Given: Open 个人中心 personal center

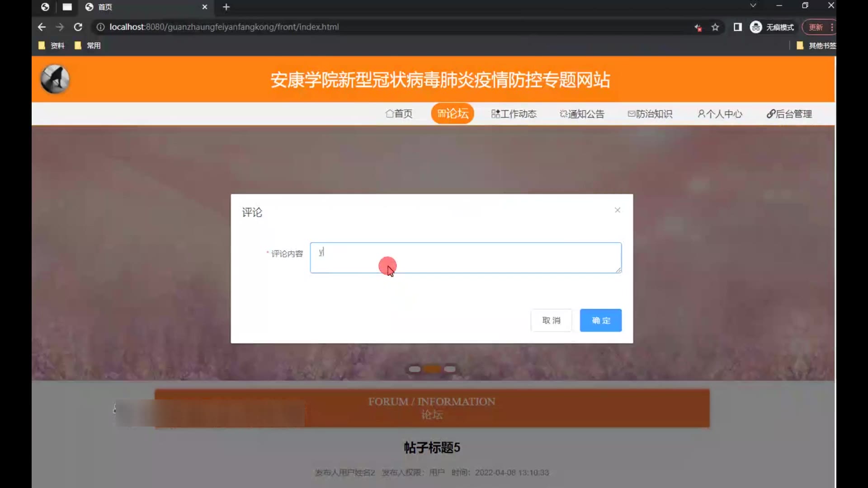Looking at the screenshot, I should (720, 114).
